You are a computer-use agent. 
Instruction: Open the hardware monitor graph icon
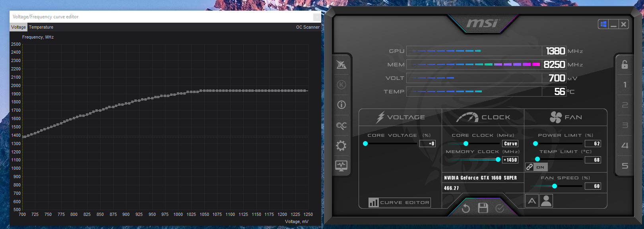[341, 166]
